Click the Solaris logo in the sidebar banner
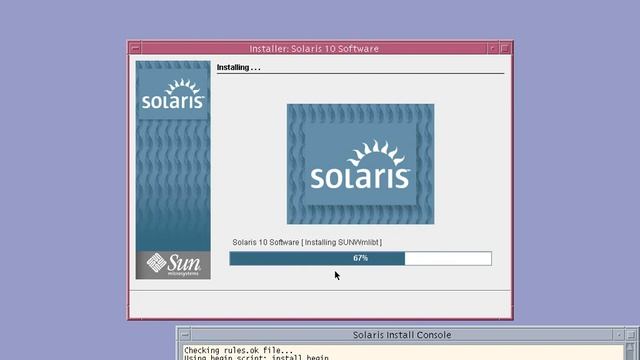Viewport: 640px width, 360px height. tap(173, 94)
